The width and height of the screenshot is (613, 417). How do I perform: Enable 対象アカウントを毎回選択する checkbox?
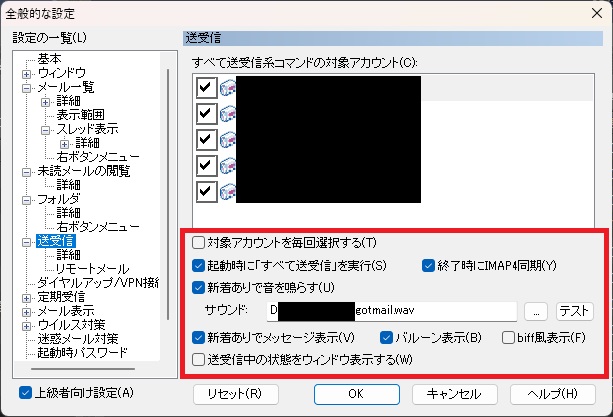coord(198,243)
